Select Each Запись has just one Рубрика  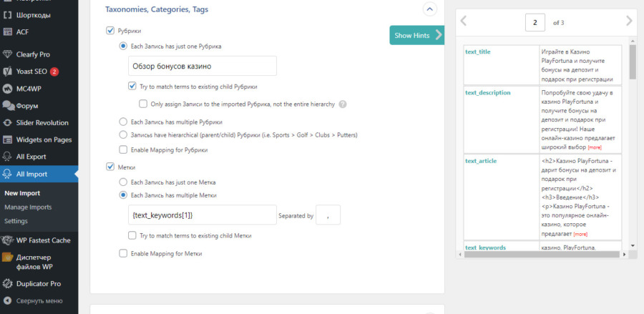[x=123, y=46]
